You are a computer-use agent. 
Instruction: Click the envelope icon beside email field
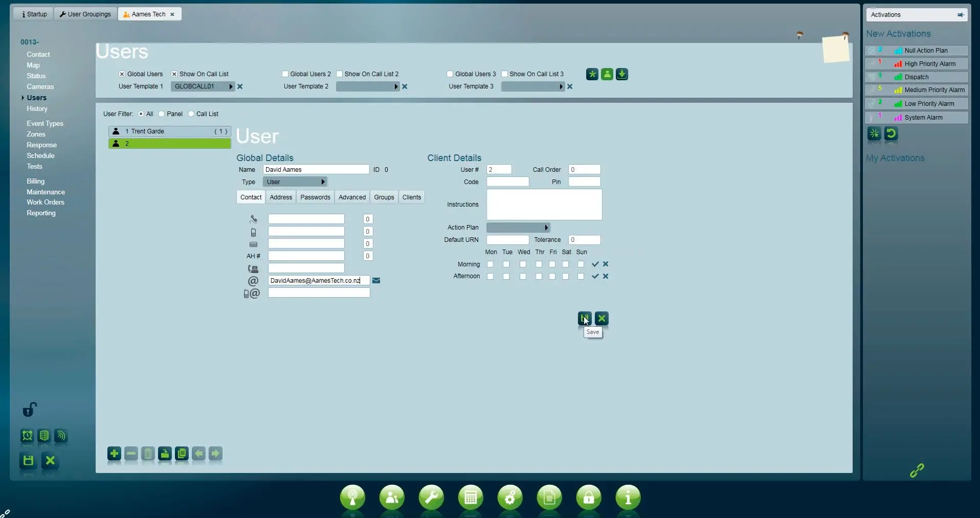tap(376, 281)
